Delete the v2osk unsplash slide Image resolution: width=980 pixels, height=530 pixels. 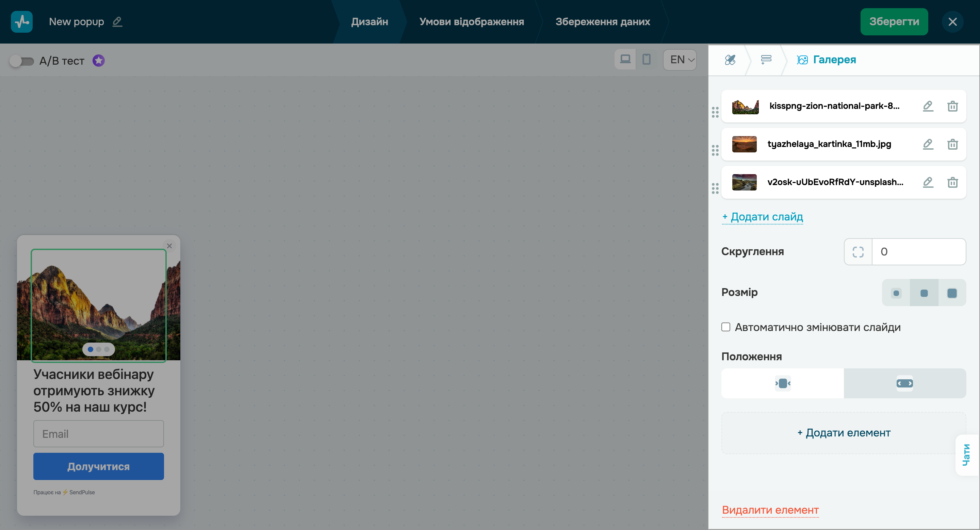(952, 182)
